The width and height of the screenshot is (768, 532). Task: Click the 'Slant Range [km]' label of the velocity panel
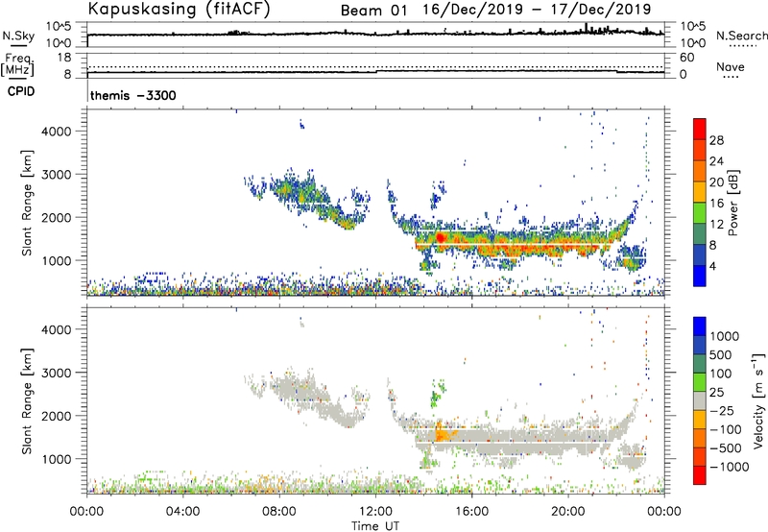pos(27,401)
